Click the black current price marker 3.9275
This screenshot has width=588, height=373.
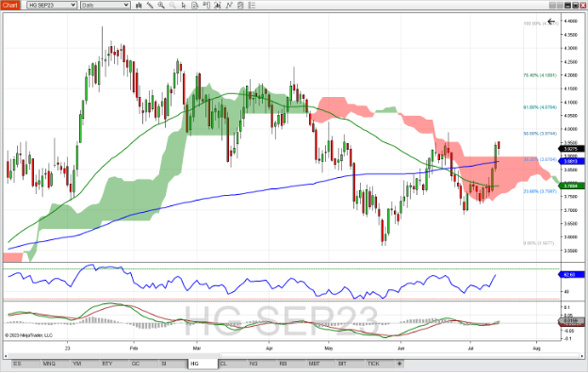coord(572,149)
